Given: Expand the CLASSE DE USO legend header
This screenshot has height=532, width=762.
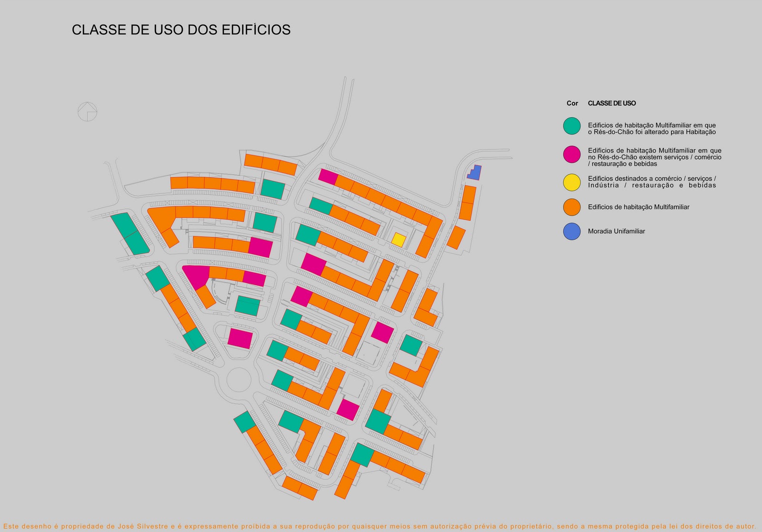Looking at the screenshot, I should [612, 102].
